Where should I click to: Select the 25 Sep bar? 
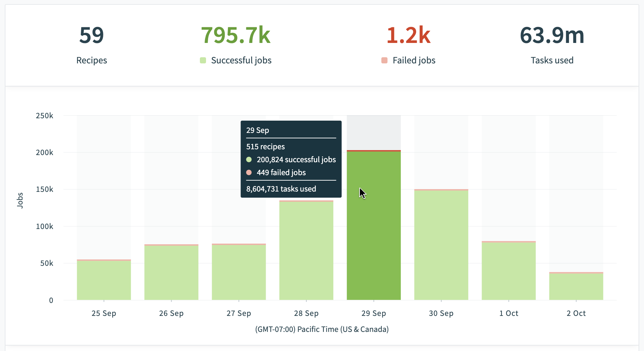[x=104, y=280]
